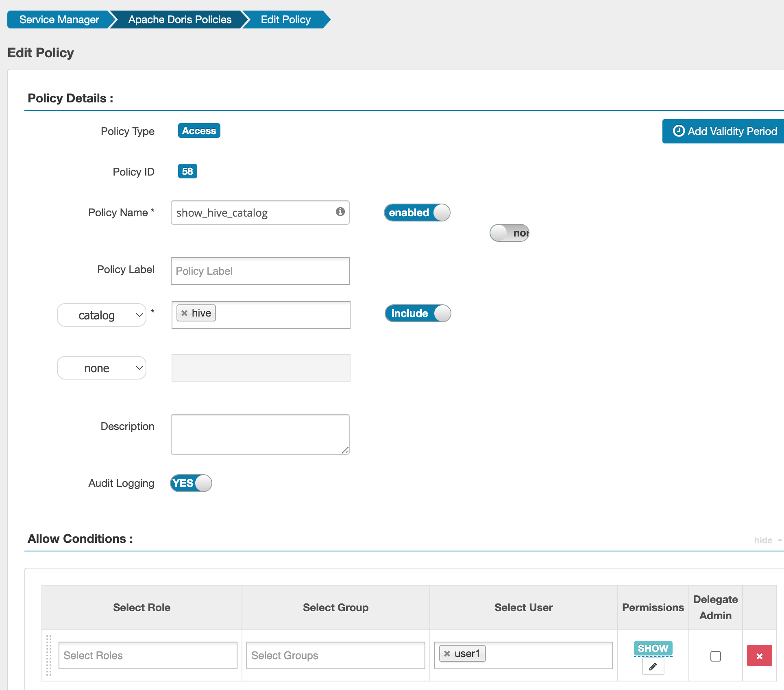
Task: Click the SHOW permission badge
Action: pos(653,648)
